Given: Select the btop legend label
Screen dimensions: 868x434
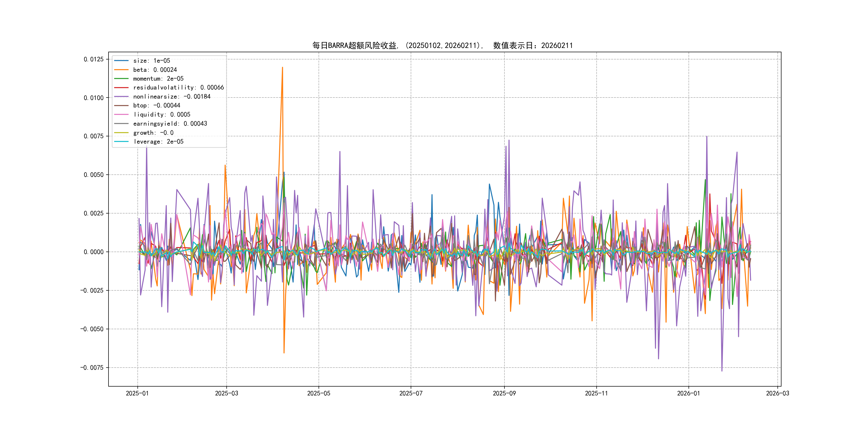Looking at the screenshot, I should 156,106.
